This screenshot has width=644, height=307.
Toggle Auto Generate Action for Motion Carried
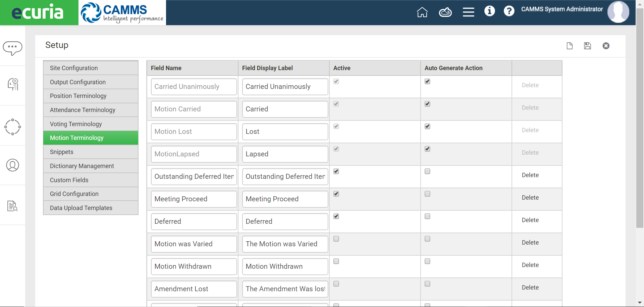tap(427, 104)
